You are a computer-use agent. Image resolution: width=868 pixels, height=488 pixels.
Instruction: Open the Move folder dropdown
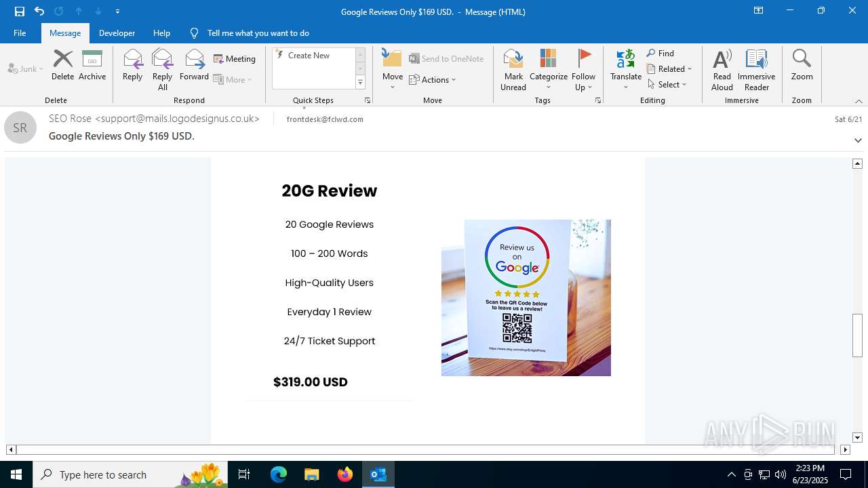click(392, 70)
